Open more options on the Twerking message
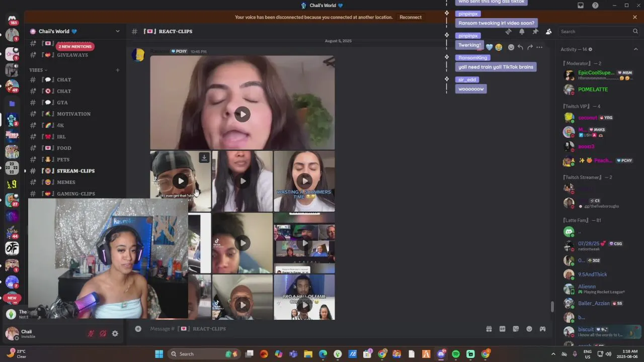 (x=539, y=47)
